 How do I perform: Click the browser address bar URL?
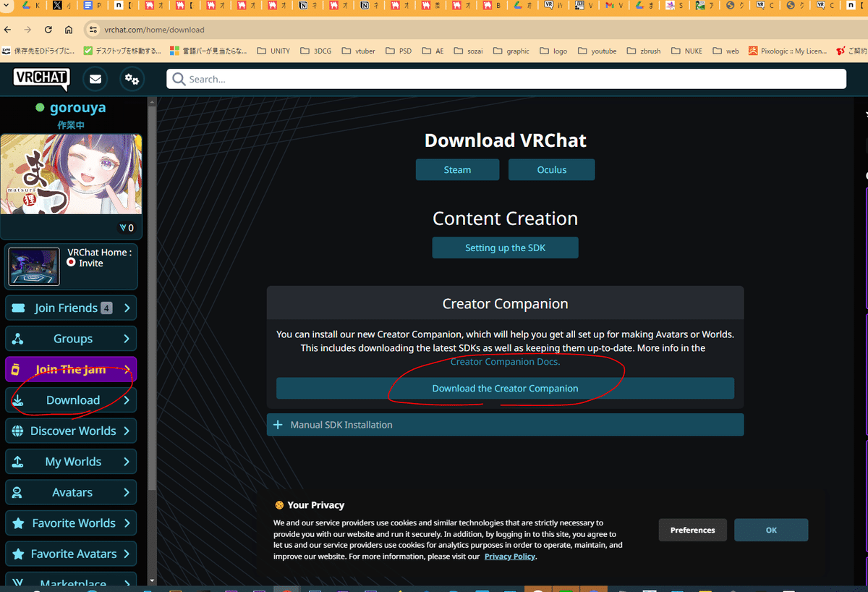[x=154, y=30]
